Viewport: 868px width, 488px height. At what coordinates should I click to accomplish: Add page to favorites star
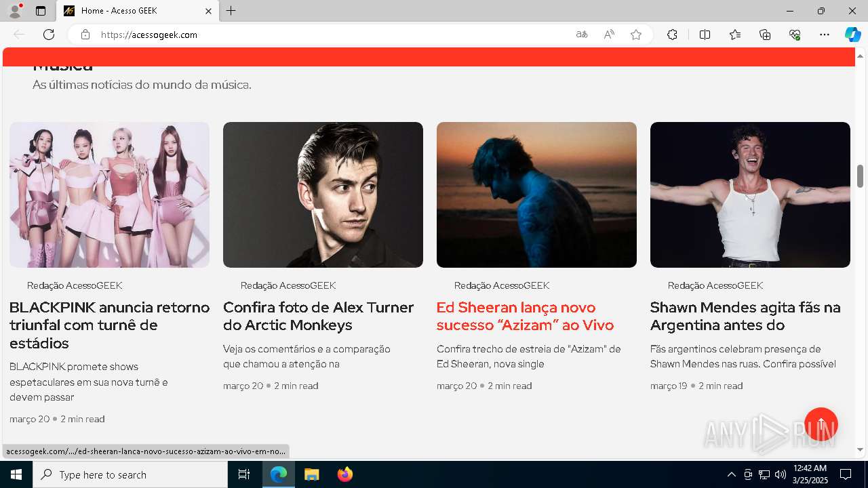pos(636,35)
